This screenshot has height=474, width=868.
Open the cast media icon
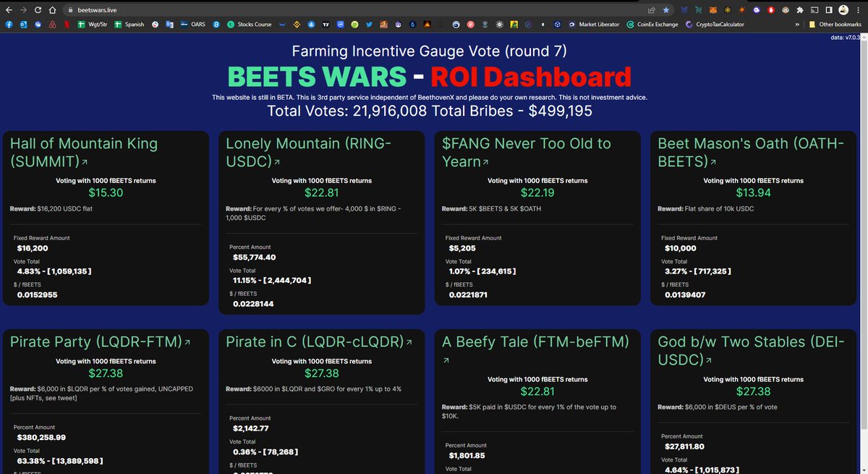[814, 10]
